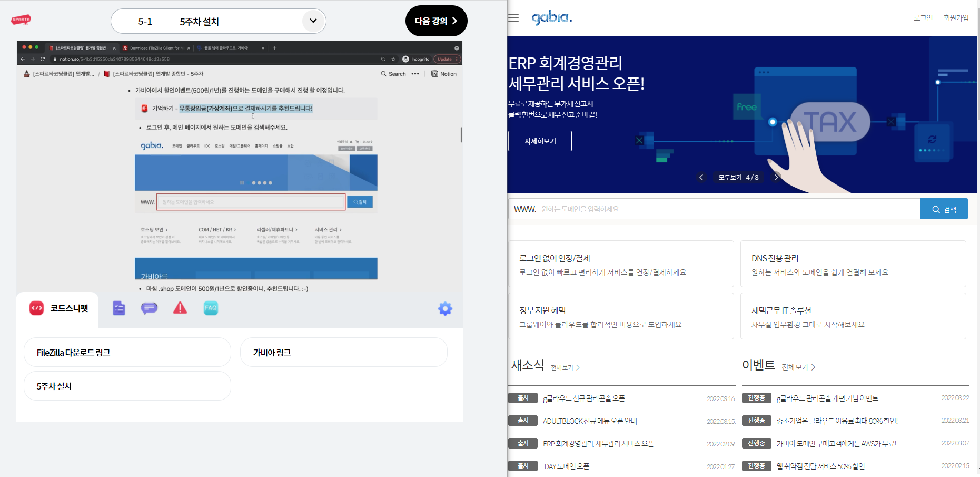Click the 'WWW.' prefix label
Screen dimensions: 980x477
(x=525, y=209)
